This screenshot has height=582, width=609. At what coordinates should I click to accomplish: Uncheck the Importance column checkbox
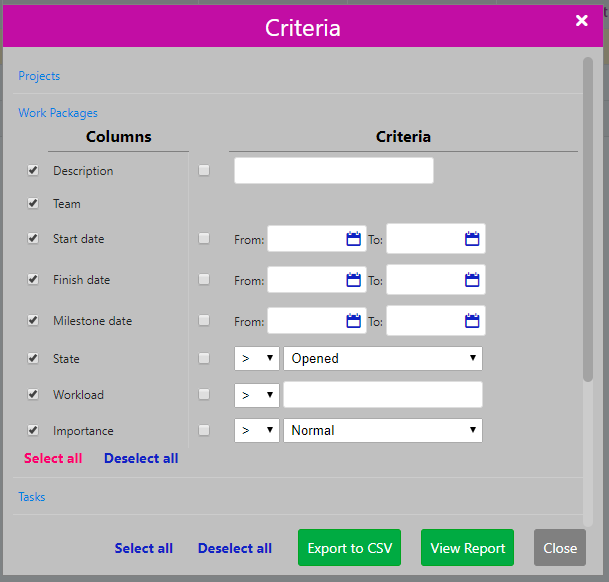pos(33,430)
